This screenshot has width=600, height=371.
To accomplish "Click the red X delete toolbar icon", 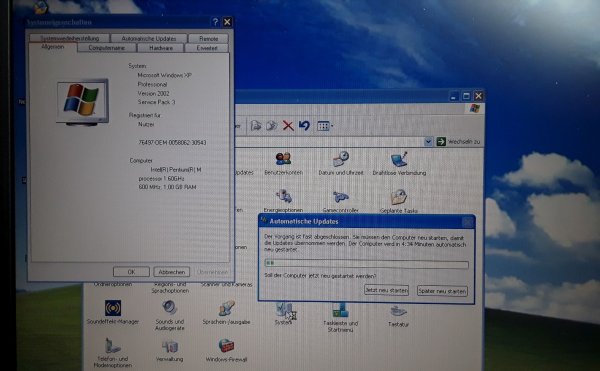I will point(288,125).
